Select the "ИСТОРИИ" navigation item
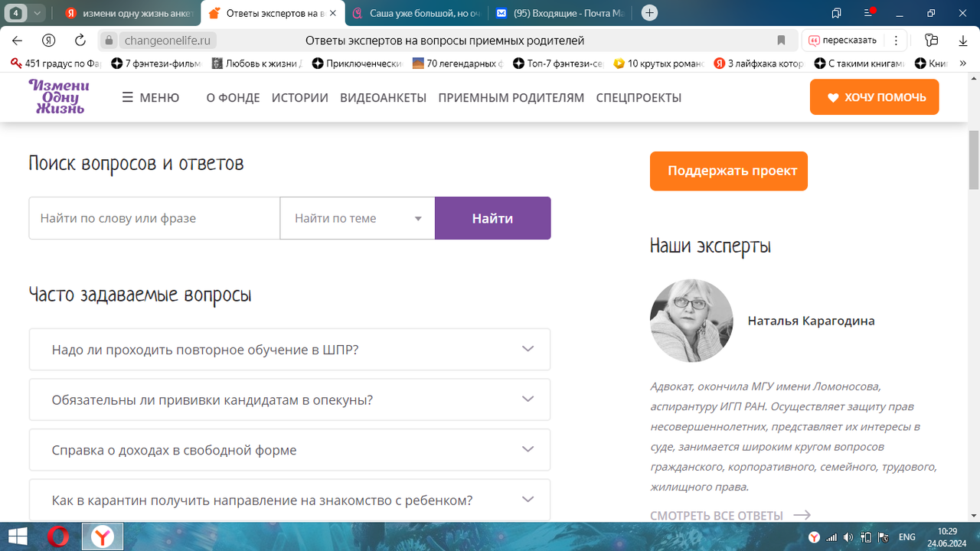980x551 pixels. [x=300, y=97]
